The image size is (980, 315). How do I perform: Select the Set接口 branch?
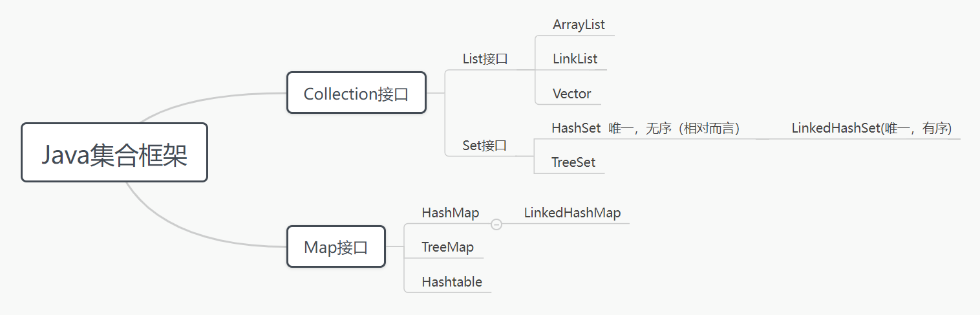[x=485, y=146]
